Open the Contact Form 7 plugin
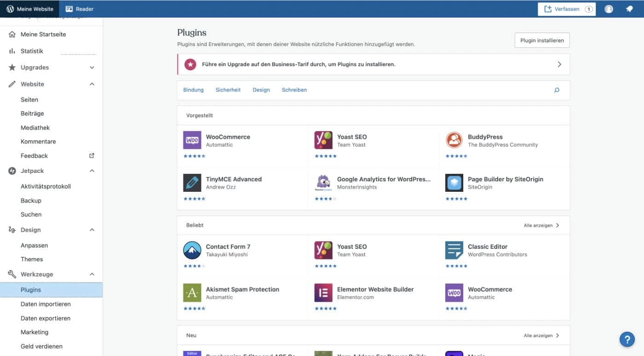 coord(192,250)
